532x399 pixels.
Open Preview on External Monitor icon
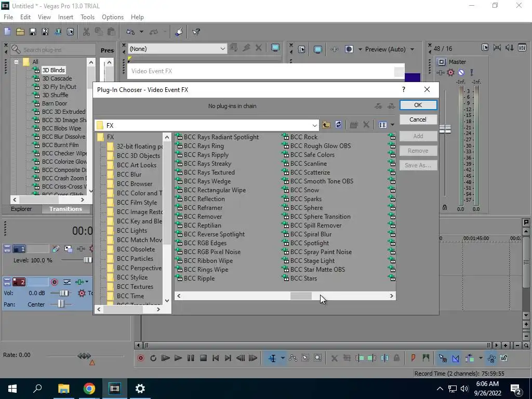(x=317, y=49)
